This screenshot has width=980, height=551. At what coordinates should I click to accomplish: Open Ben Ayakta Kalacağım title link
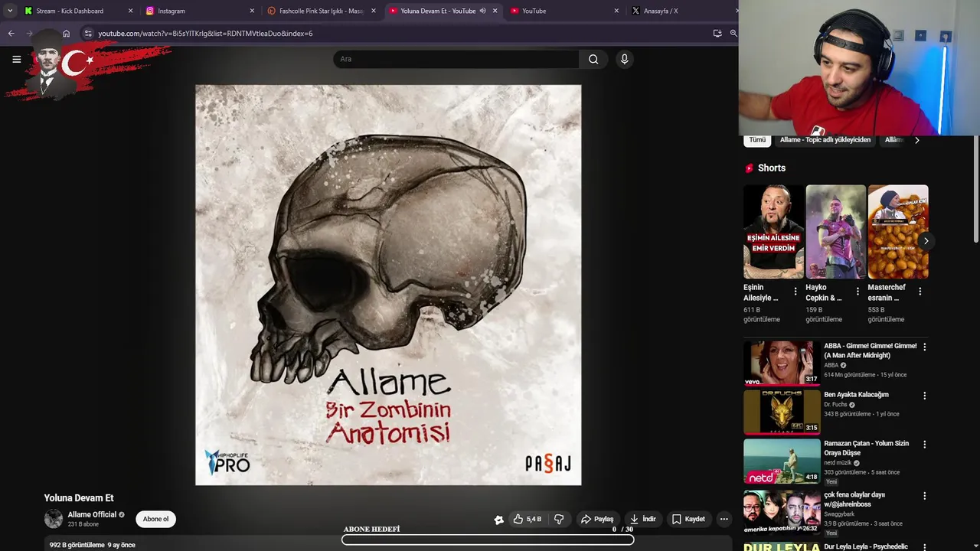click(856, 395)
